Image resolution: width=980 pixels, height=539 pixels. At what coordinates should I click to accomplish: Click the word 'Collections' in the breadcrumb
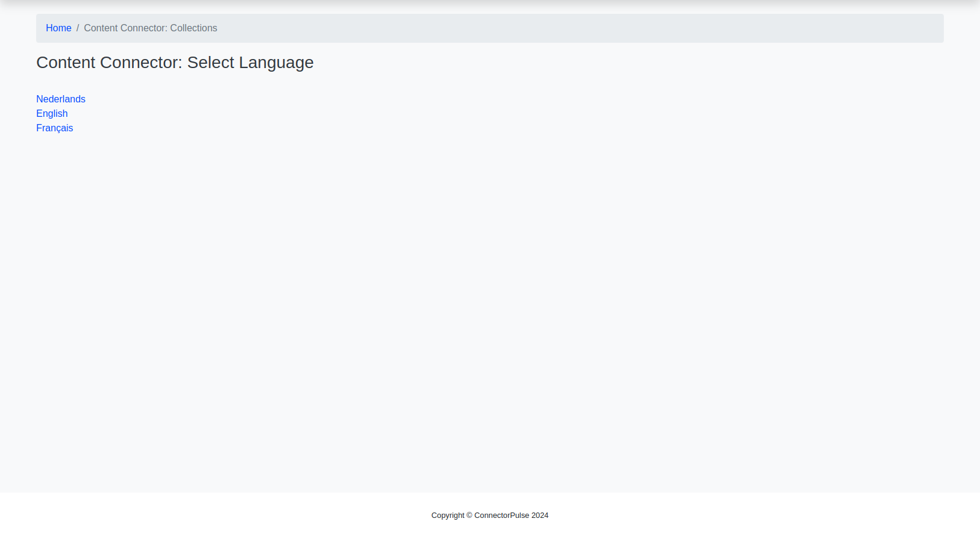193,28
